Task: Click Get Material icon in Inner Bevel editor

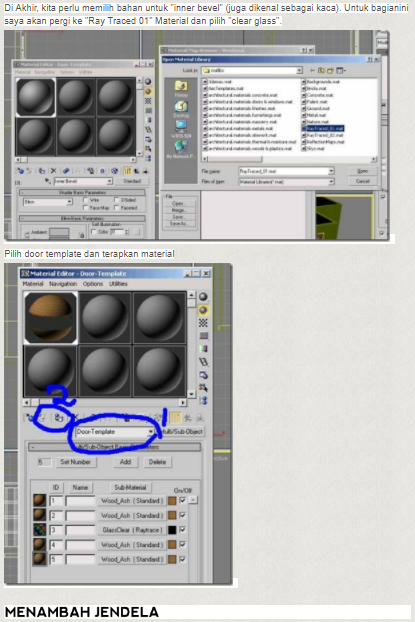Action: (21, 171)
